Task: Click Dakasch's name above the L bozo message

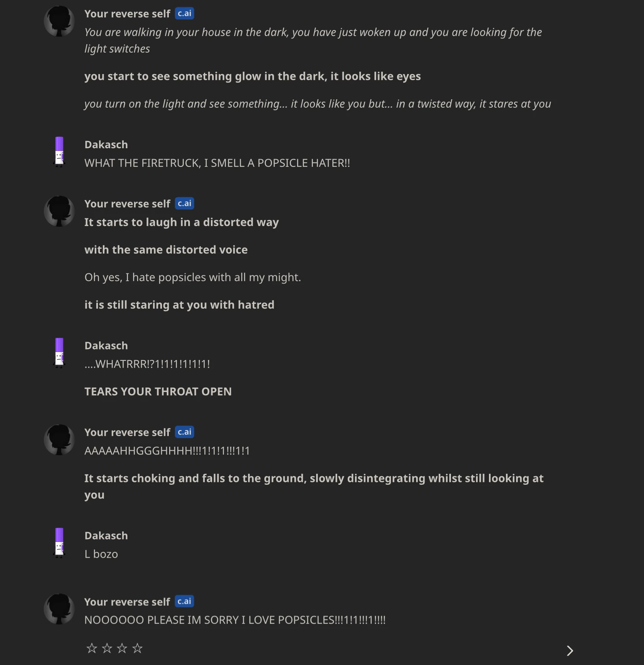Action: tap(106, 535)
